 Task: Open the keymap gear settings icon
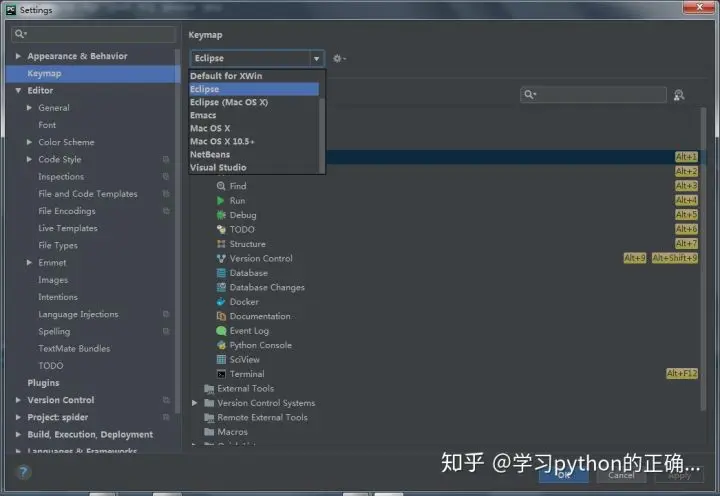coord(339,58)
